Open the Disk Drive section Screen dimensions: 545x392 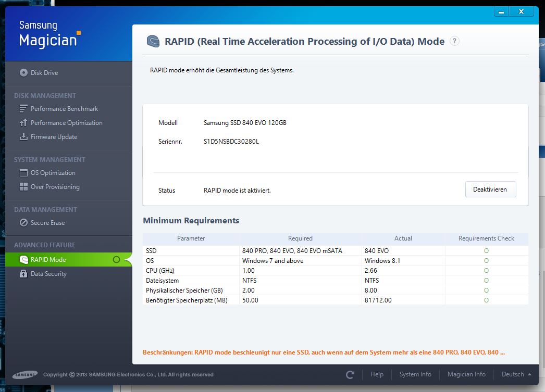click(x=44, y=72)
